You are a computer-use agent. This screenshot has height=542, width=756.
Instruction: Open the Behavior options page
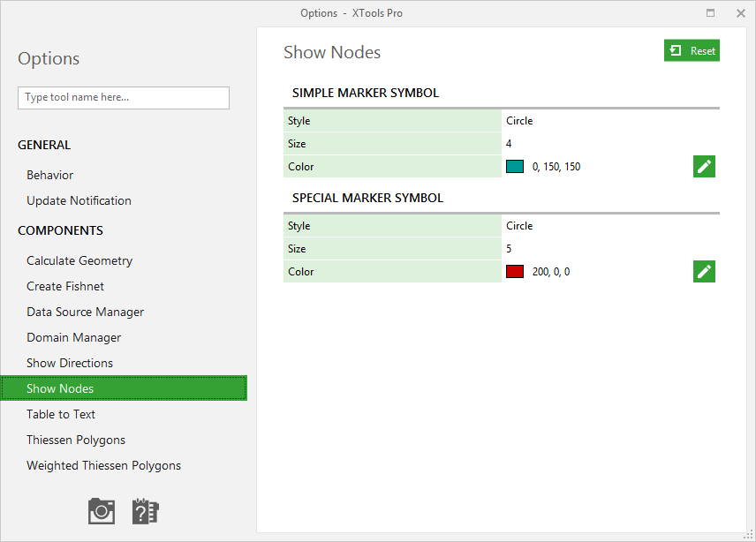50,175
